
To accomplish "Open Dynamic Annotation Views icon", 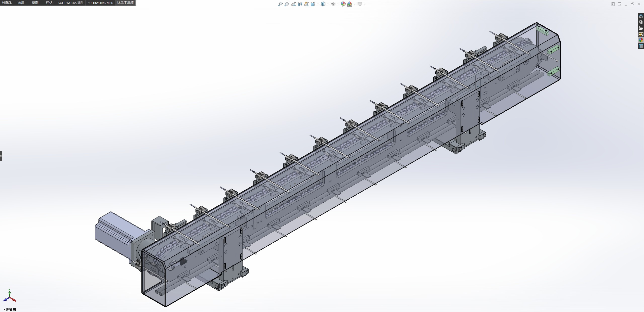I will (x=306, y=4).
